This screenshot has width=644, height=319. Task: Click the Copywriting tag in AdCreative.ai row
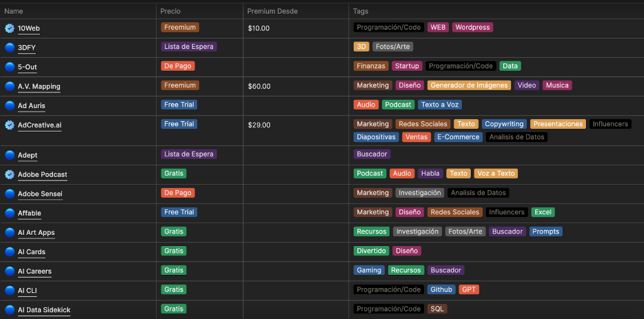504,124
